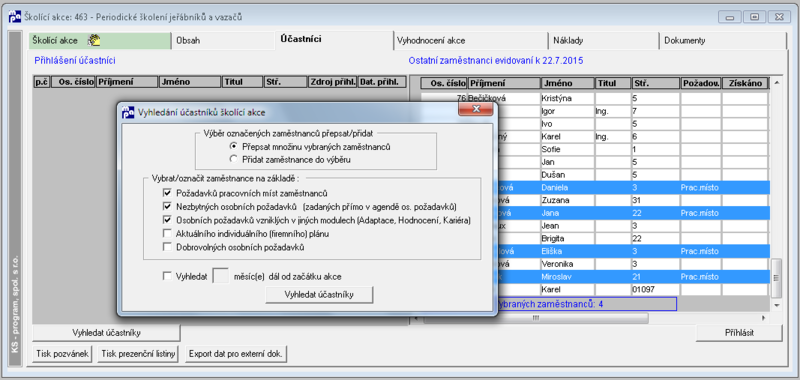
Task: Switch to the Náklady tab
Action: click(603, 41)
